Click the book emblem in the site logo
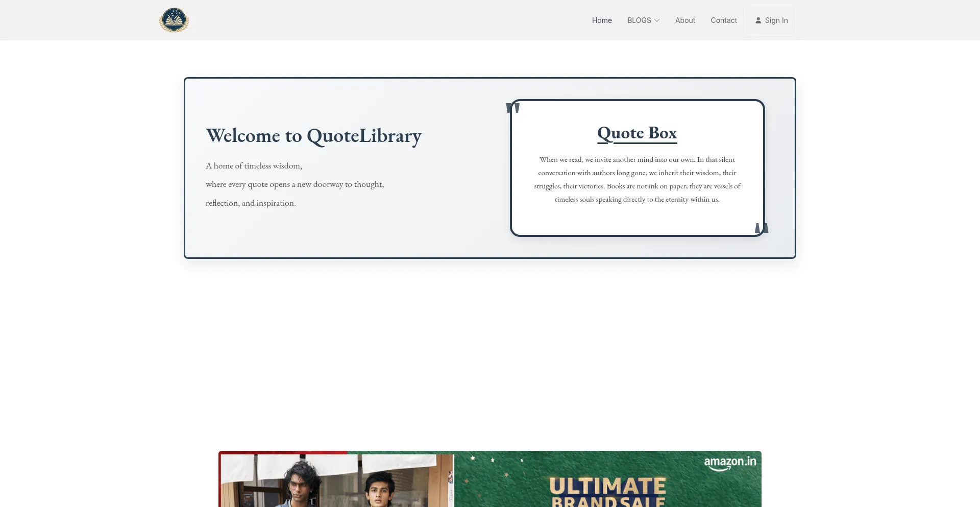980x507 pixels. 174,20
